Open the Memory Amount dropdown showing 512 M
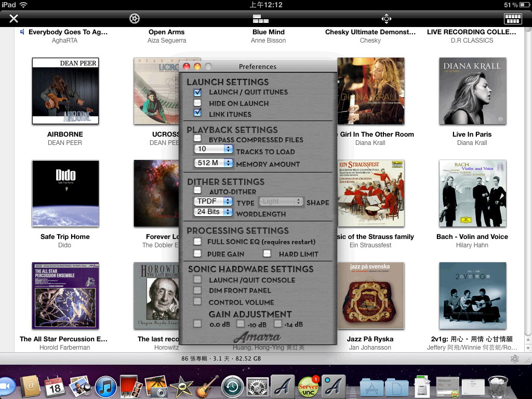This screenshot has height=399, width=532. click(214, 163)
